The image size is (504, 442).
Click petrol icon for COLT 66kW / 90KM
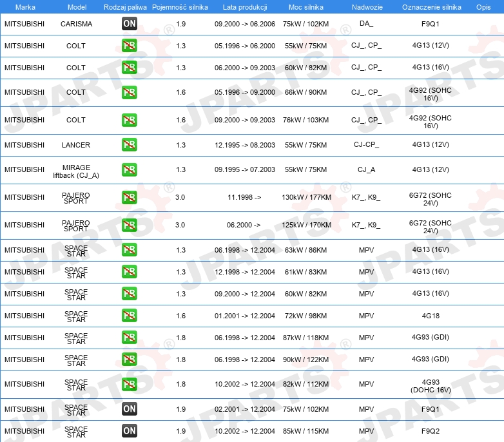point(130,92)
